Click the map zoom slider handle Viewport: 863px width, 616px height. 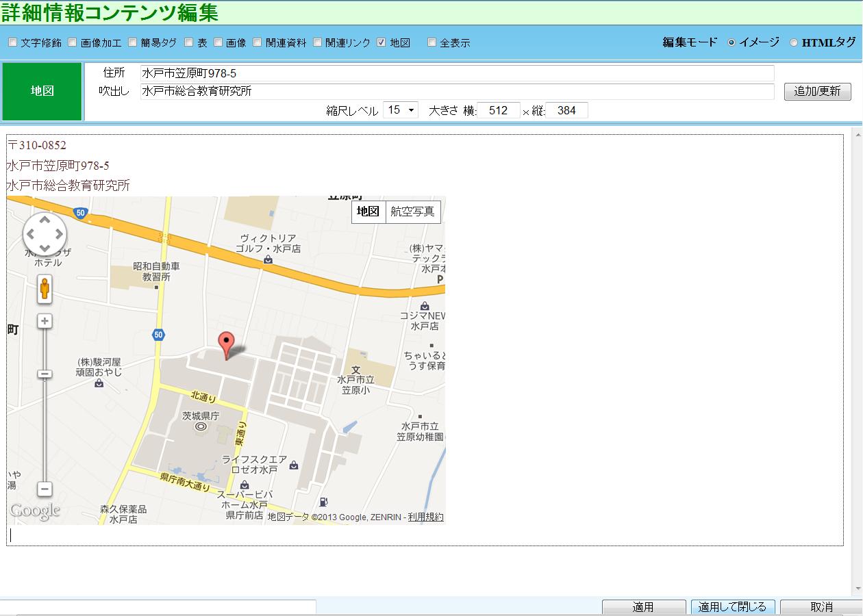click(x=45, y=374)
